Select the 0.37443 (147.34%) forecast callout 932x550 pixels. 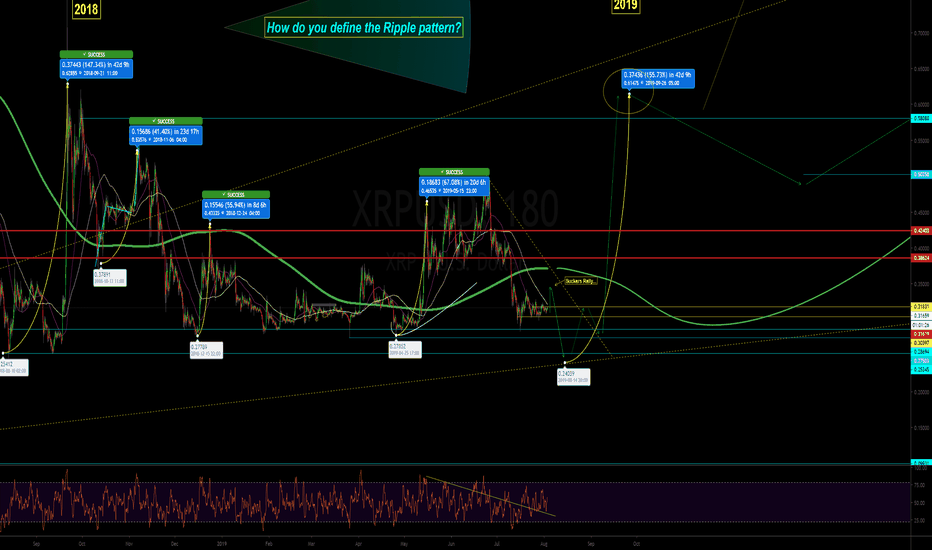(x=96, y=68)
